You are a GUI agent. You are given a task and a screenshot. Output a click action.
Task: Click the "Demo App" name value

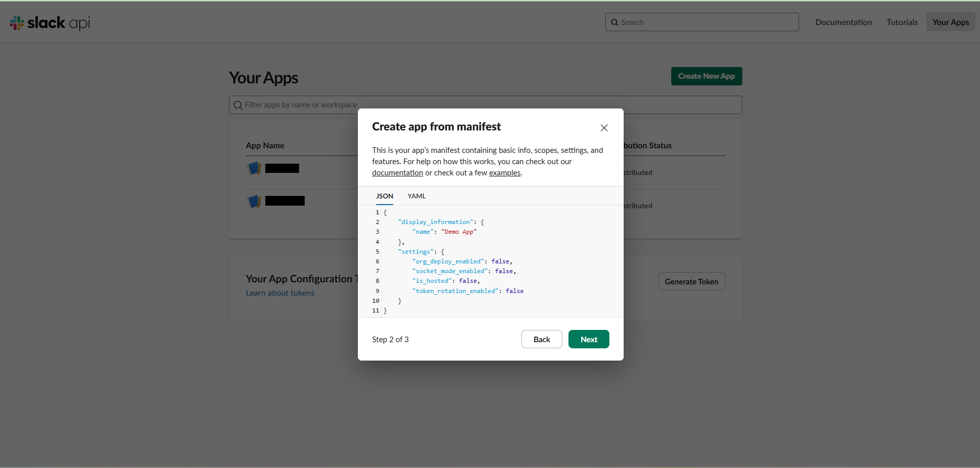459,232
